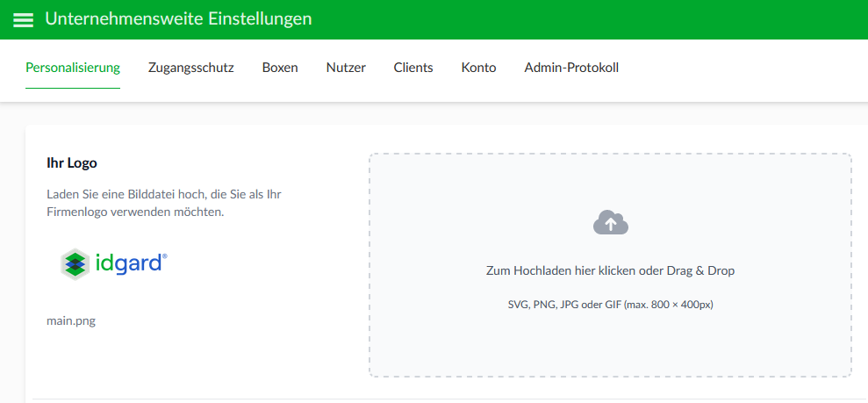This screenshot has height=403, width=868.
Task: Select the main.png file name
Action: pos(71,321)
